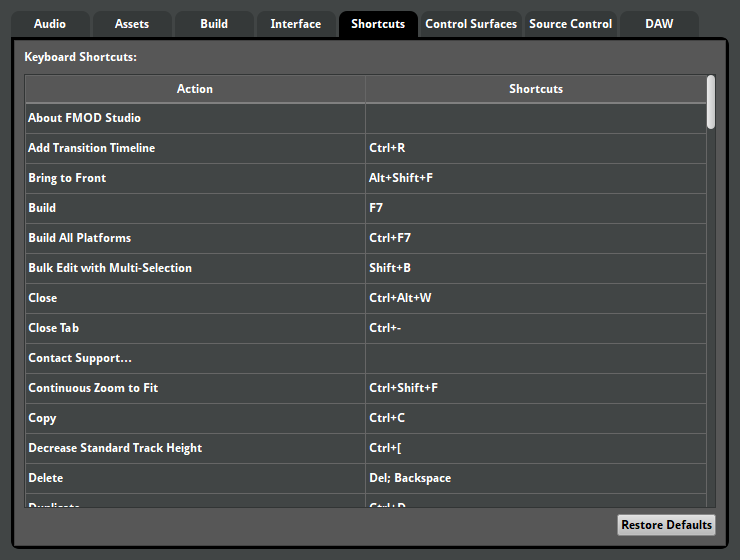Click the F7 shortcut cell
This screenshot has height=560, width=740.
(x=536, y=208)
